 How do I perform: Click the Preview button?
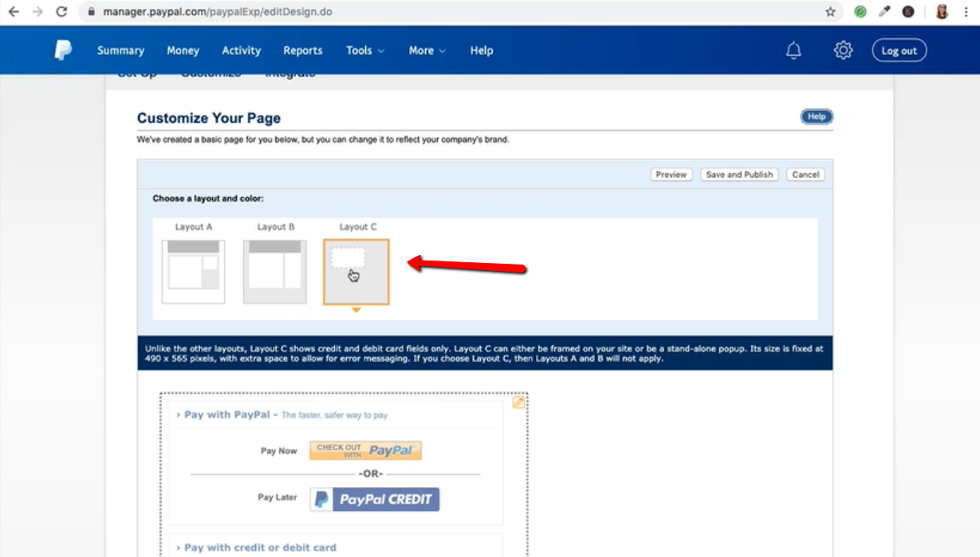pyautogui.click(x=671, y=175)
